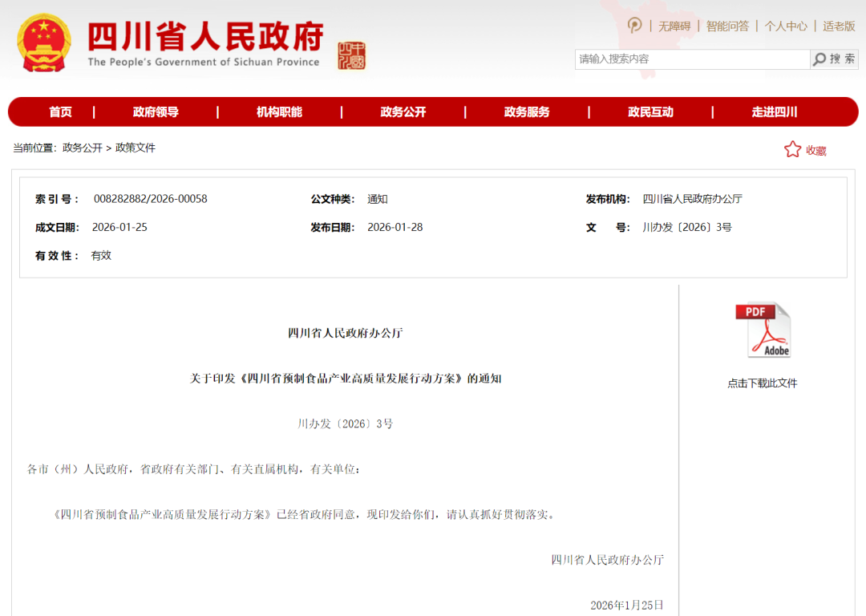Click the round icon left of 无障碍
This screenshot has width=866, height=616.
click(x=634, y=26)
